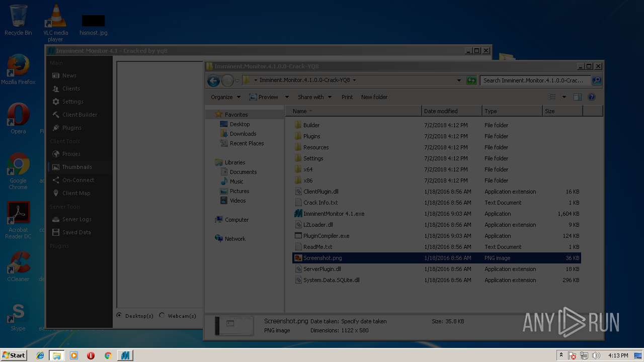Viewport: 644px width, 362px height.
Task: Select the Desktop(s) radio button
Action: [119, 316]
